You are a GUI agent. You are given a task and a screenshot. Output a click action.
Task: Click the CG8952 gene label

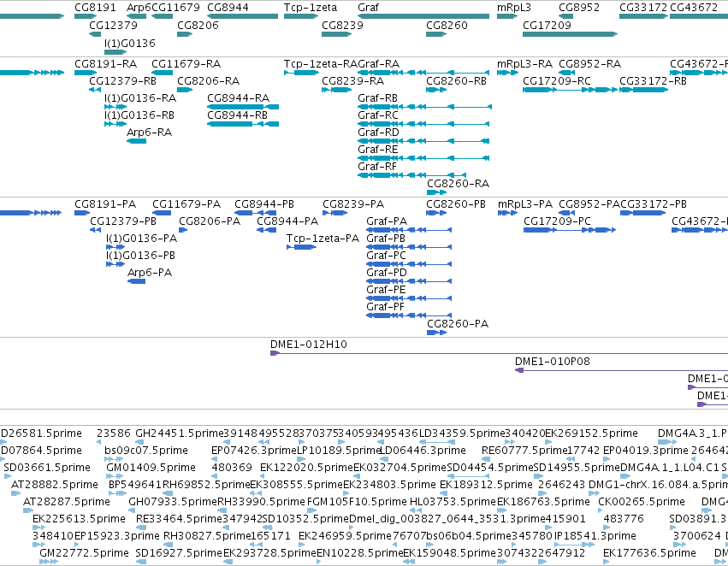(x=579, y=8)
